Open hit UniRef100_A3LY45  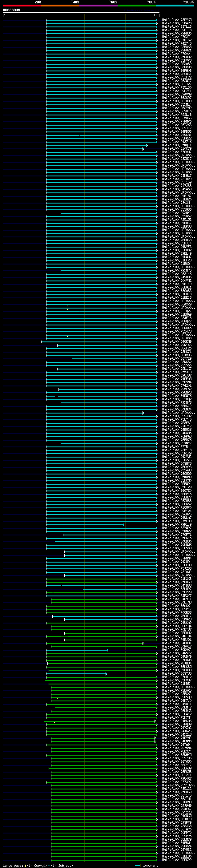pyautogui.click(x=177, y=419)
